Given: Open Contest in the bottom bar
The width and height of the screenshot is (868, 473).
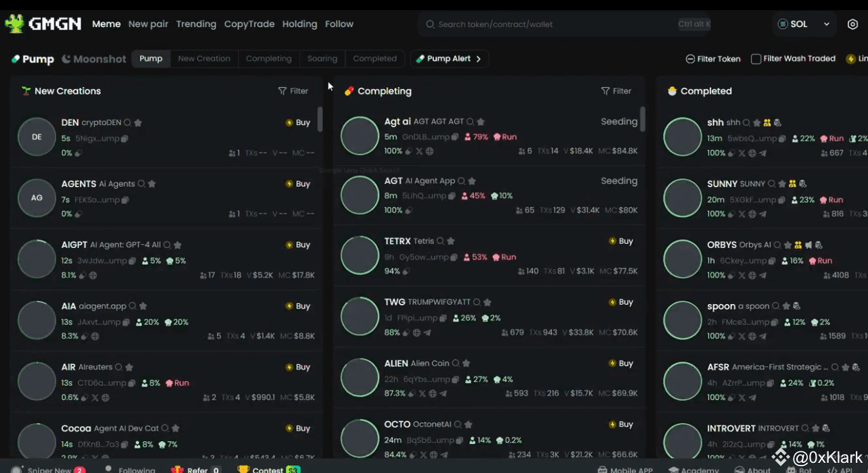Looking at the screenshot, I should click(268, 470).
